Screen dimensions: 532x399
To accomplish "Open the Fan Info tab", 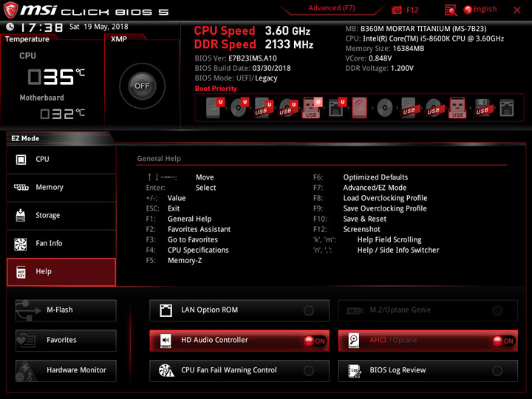I will click(x=61, y=244).
